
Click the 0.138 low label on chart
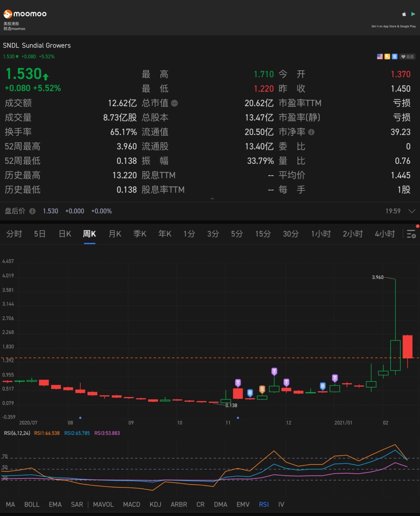tap(231, 405)
